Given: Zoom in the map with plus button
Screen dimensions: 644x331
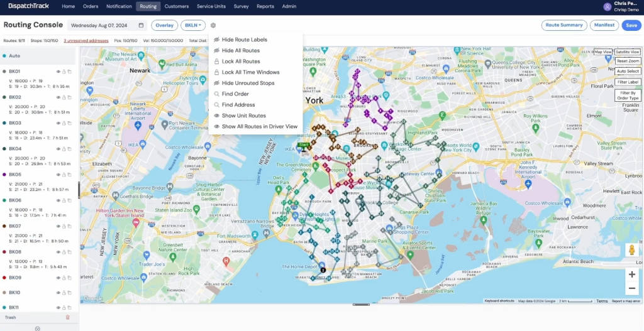Looking at the screenshot, I should 632,274.
